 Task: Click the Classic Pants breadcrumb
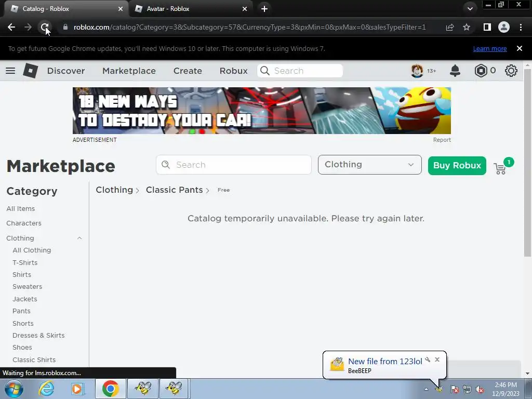tap(174, 190)
